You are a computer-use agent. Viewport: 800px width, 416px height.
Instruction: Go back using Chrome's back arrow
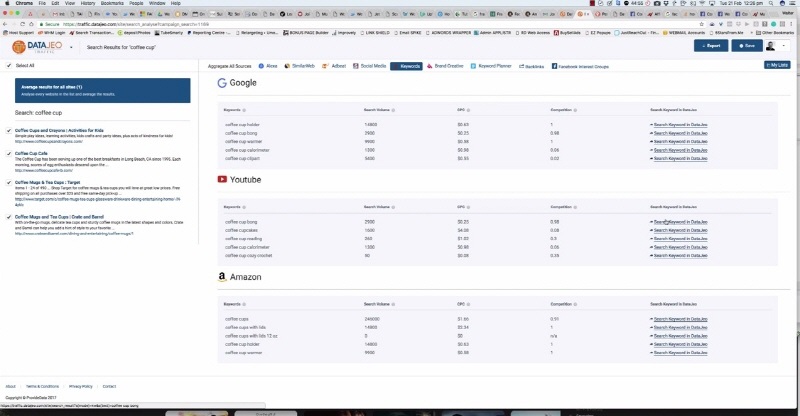point(5,24)
